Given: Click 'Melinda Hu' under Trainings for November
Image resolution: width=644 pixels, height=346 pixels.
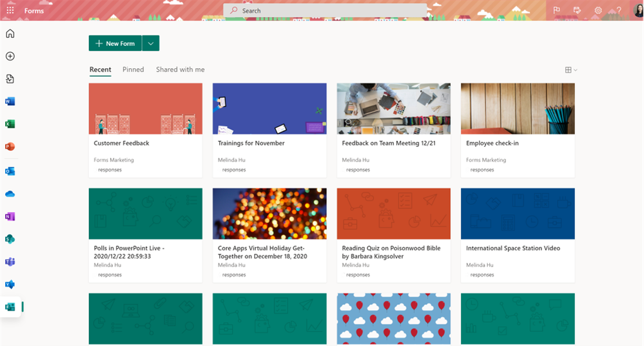Looking at the screenshot, I should click(x=231, y=160).
